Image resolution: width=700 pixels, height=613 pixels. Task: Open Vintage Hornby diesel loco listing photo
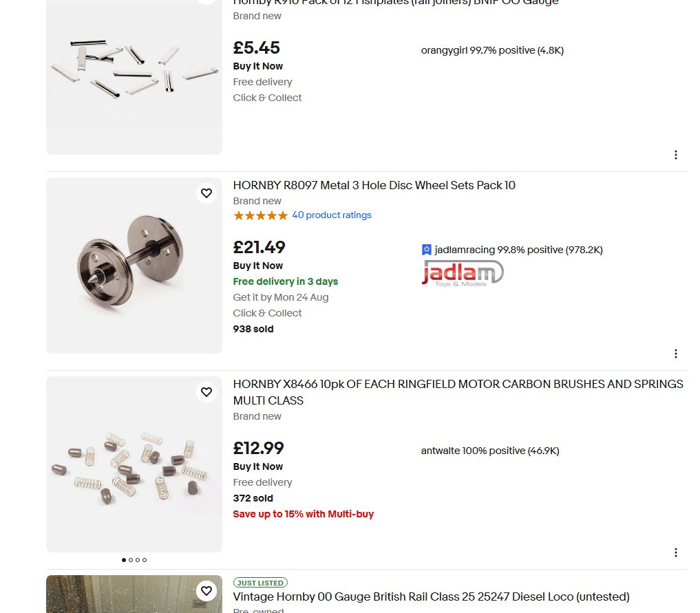[134, 594]
